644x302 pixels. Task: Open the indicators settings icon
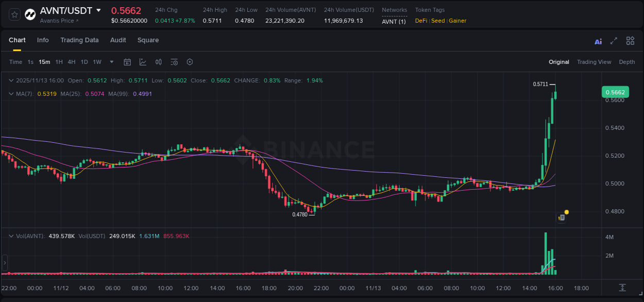pyautogui.click(x=174, y=62)
